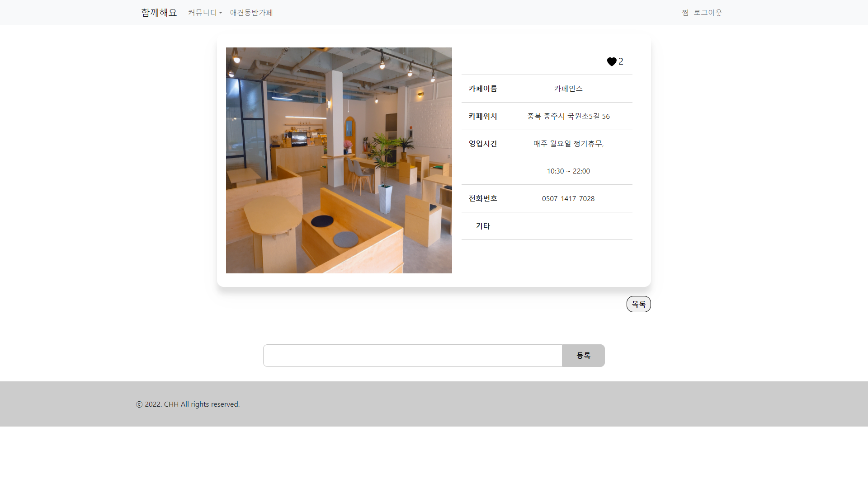Click the address 충북 충주시 국원초5길 56
This screenshot has height=488, width=868.
coord(568,117)
